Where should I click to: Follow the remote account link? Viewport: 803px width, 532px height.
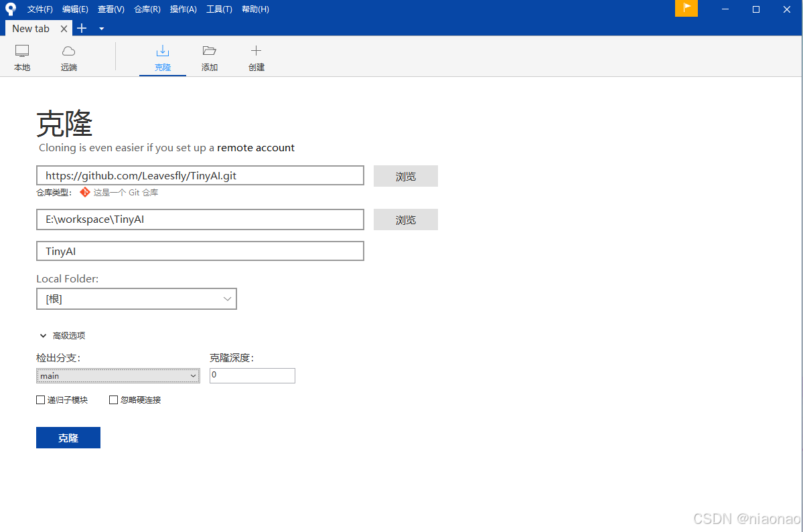coord(256,148)
